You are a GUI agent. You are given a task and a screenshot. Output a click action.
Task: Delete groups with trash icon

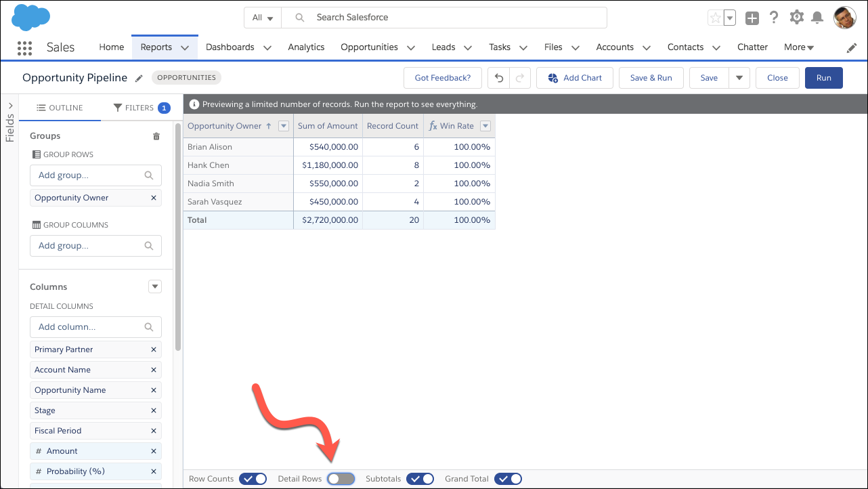tap(156, 136)
